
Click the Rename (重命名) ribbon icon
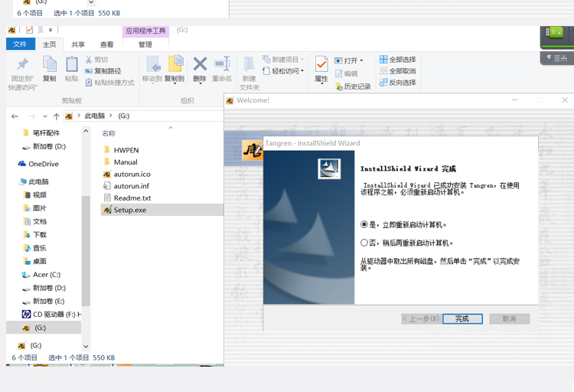tap(222, 67)
